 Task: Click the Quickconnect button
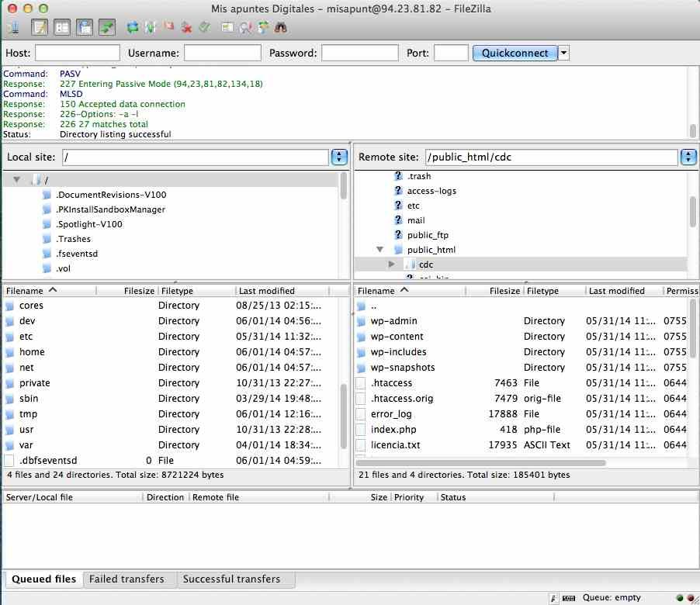coord(515,53)
